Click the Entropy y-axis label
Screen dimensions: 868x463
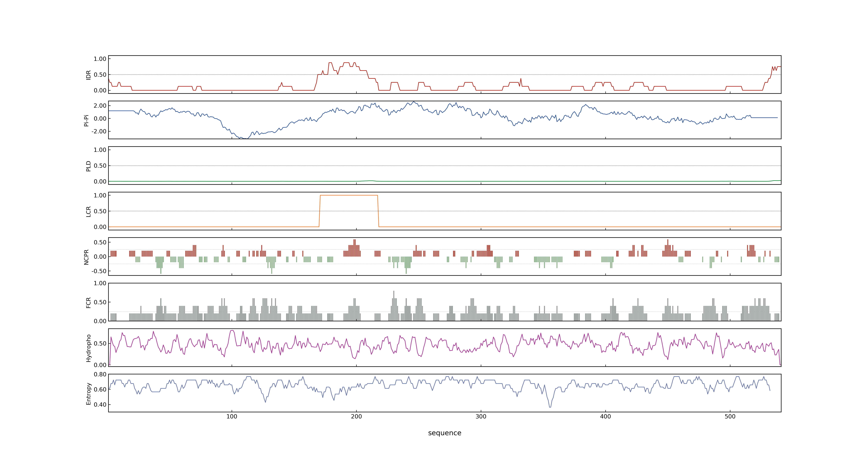pos(89,394)
